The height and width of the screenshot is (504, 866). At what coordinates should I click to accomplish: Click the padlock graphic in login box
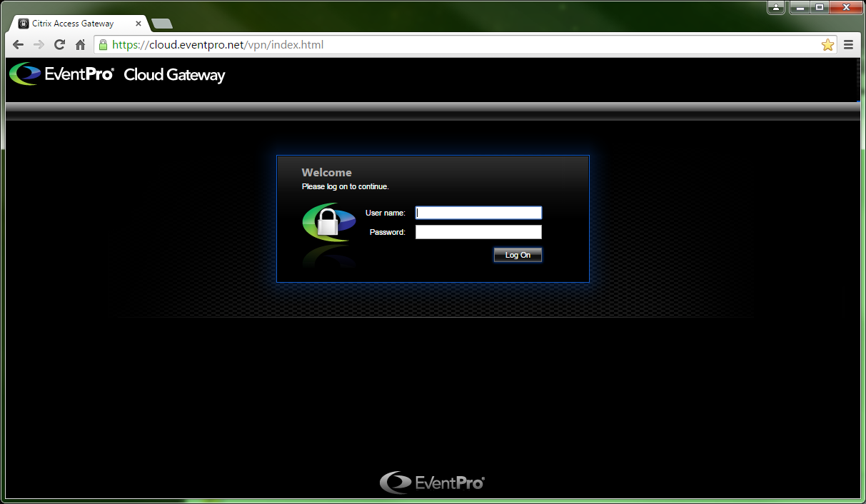(328, 222)
